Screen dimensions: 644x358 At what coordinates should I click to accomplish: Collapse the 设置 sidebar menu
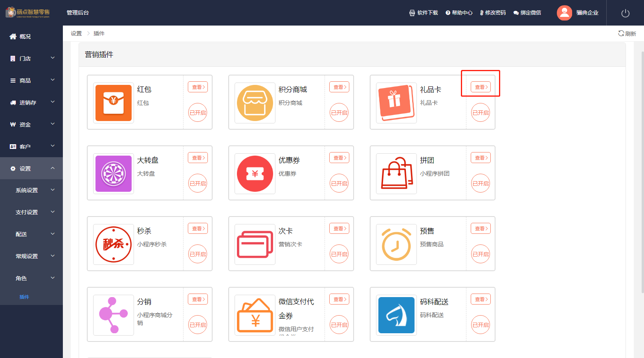[x=31, y=169]
